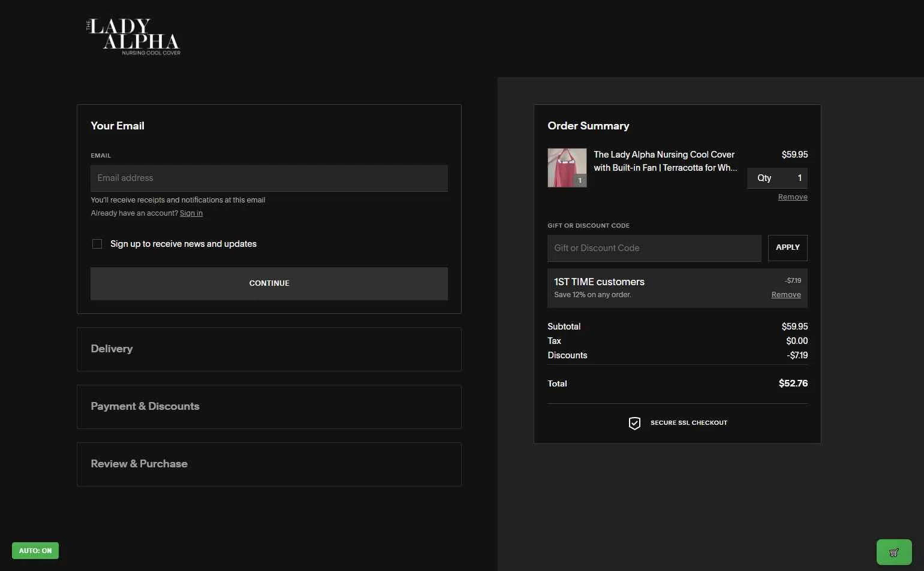Click the green shopping cart icon button

894,552
